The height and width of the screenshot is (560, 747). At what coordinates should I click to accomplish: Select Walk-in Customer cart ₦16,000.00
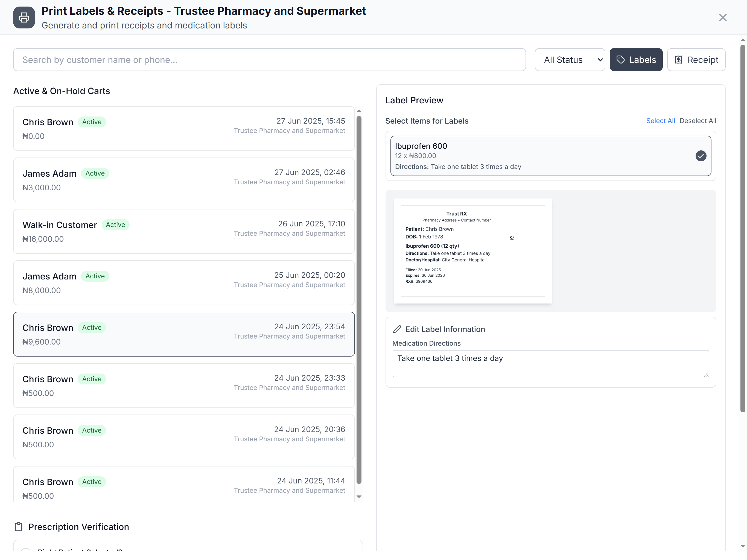tap(184, 231)
